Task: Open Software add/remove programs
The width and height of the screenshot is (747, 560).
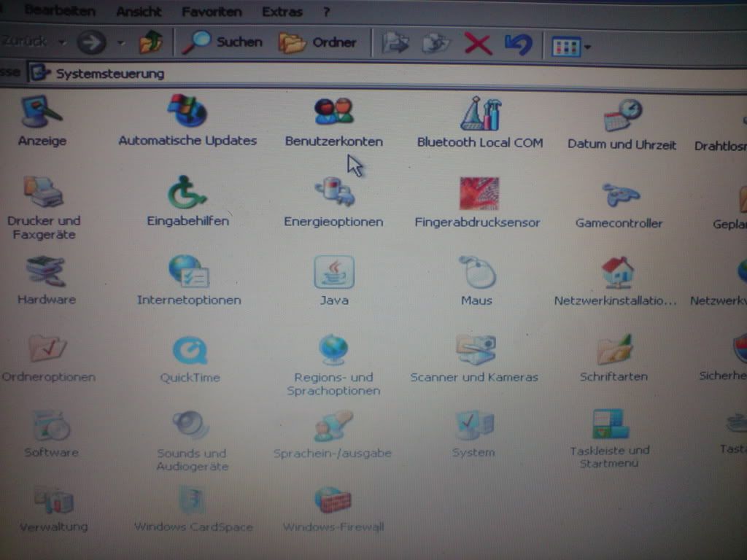Action: pyautogui.click(x=51, y=434)
